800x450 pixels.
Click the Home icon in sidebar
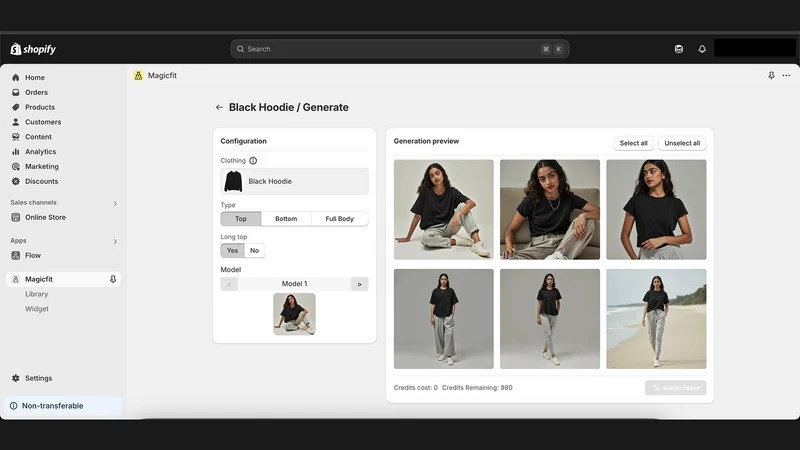pyautogui.click(x=16, y=78)
